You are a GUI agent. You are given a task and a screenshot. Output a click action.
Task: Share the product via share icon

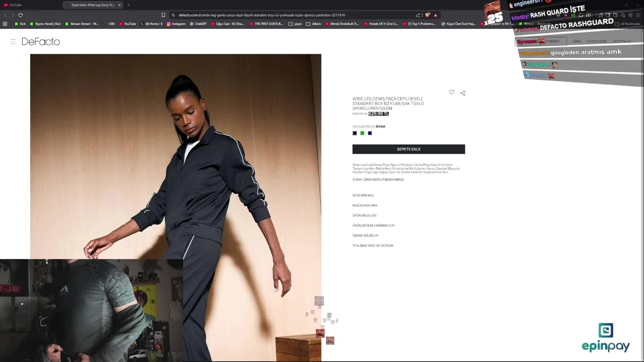[463, 93]
